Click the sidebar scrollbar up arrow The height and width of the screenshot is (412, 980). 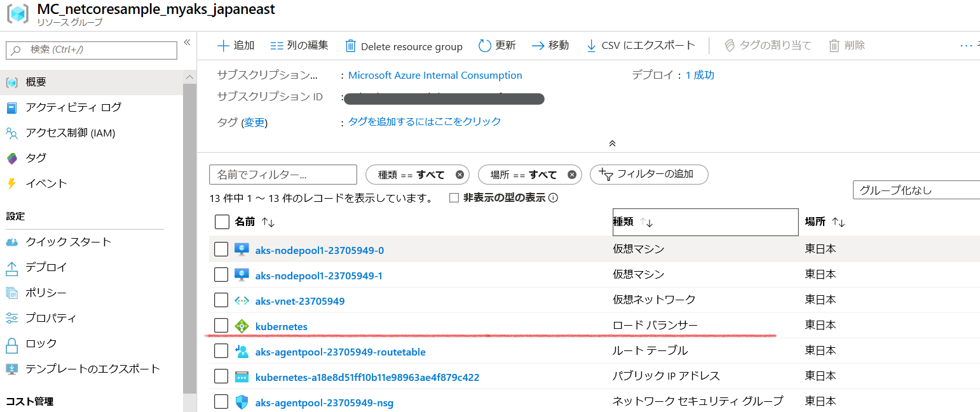click(x=189, y=77)
